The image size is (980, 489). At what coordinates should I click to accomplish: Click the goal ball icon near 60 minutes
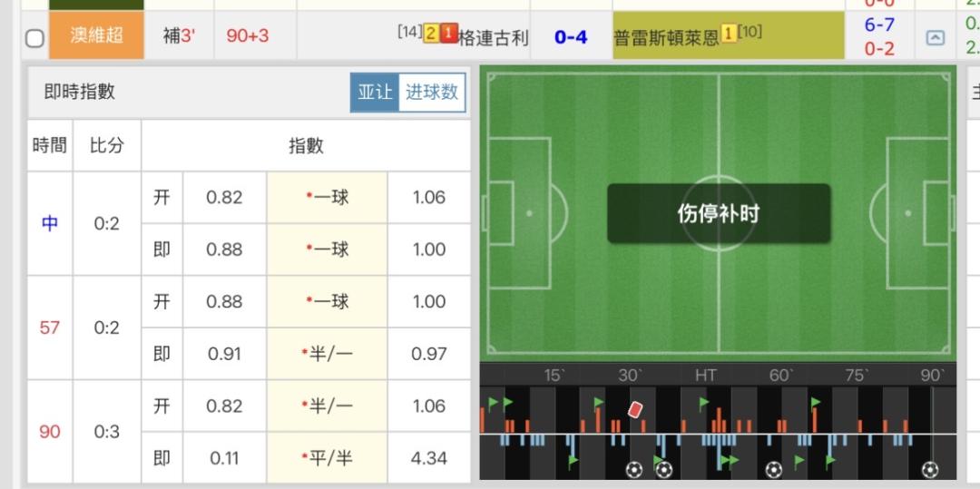[x=773, y=469]
